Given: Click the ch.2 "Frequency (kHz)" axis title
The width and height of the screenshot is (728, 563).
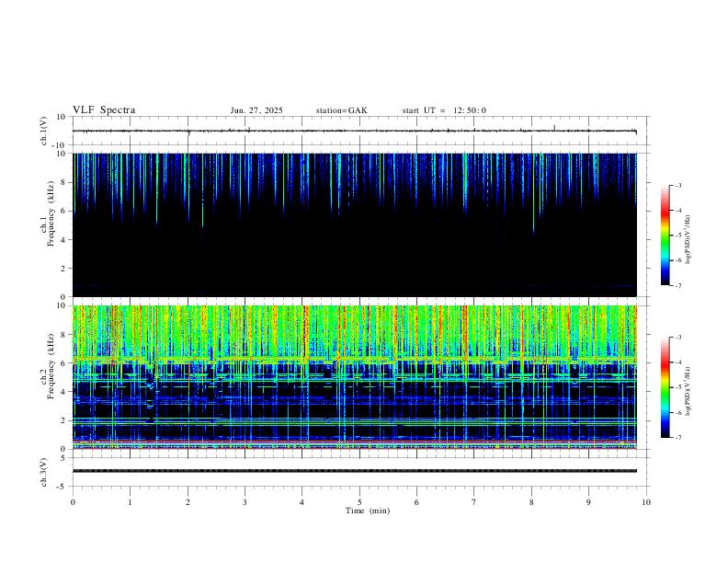Looking at the screenshot, I should (x=51, y=365).
